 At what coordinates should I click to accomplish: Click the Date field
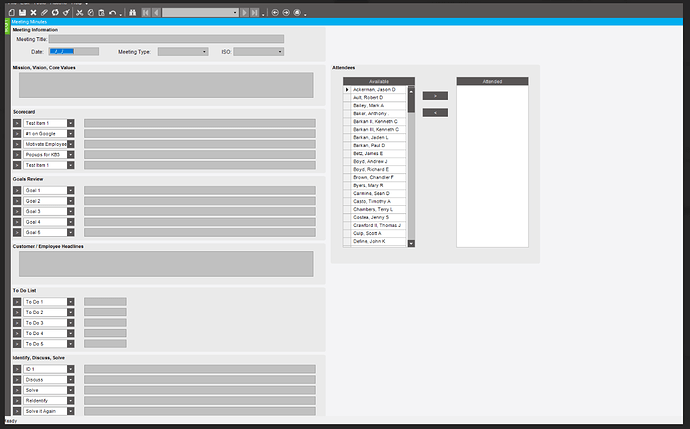74,51
